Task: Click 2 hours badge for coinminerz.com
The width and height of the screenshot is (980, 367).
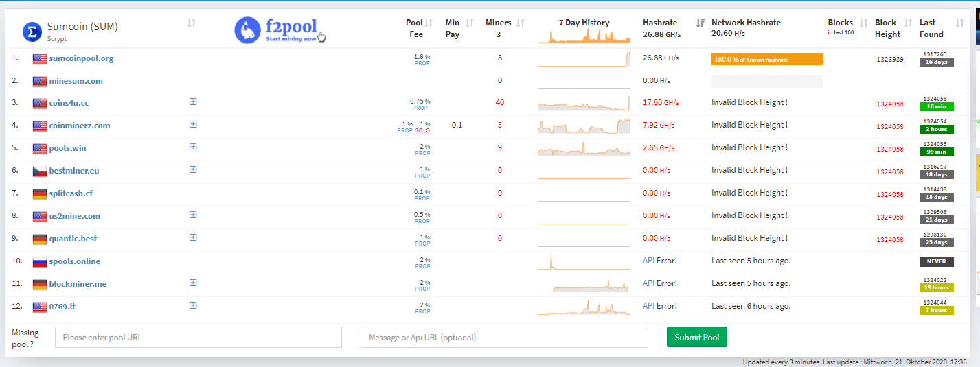Action: tap(937, 130)
